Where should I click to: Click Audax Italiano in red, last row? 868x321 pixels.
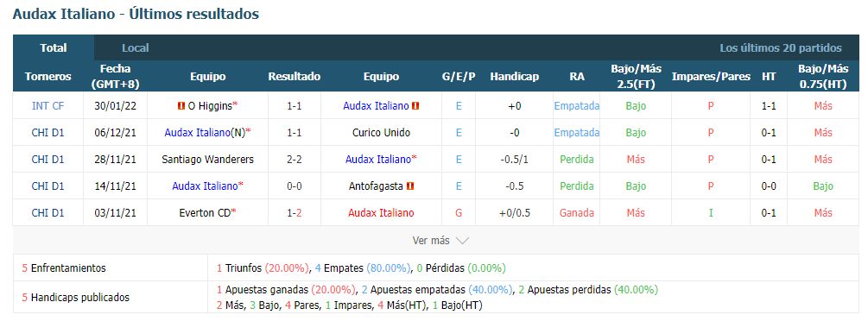381,213
